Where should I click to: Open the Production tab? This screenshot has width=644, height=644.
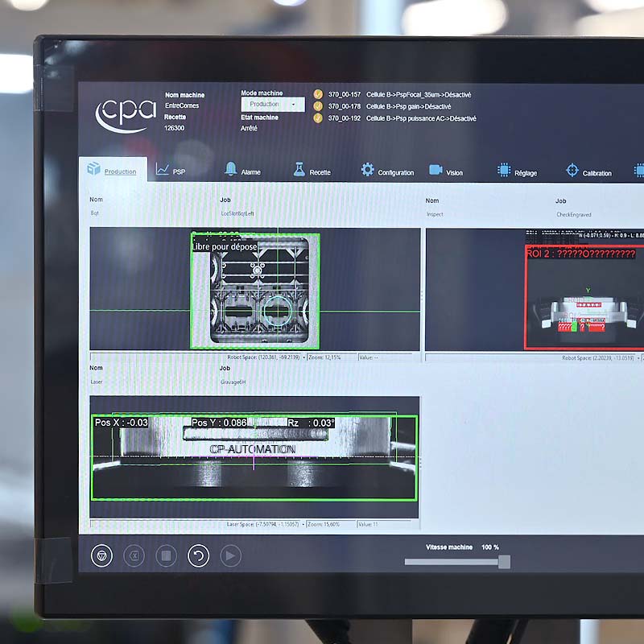click(x=113, y=169)
